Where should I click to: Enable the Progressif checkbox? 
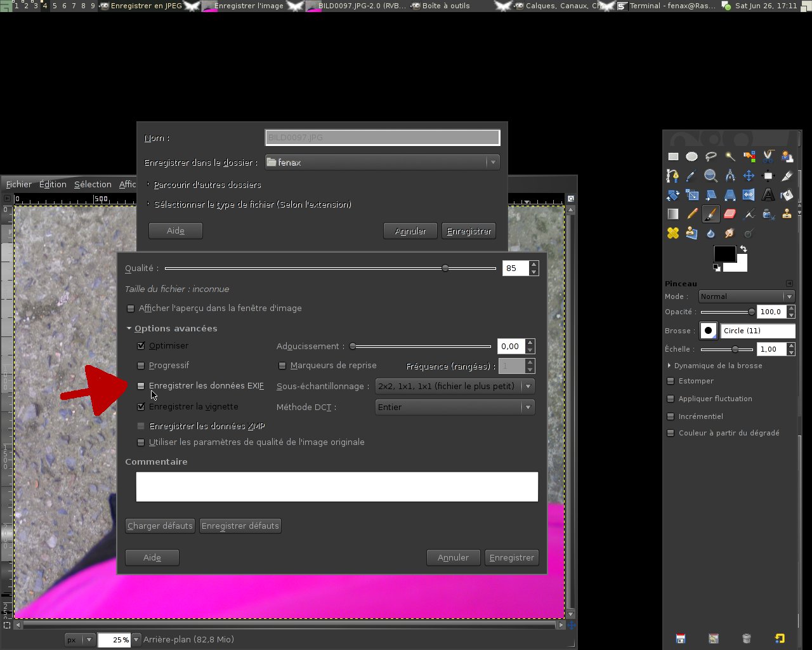coord(141,366)
